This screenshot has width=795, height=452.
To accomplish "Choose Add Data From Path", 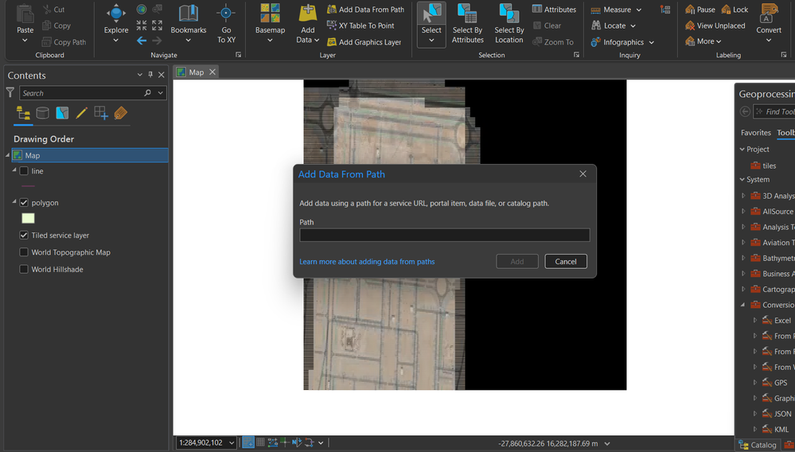I will coord(366,9).
